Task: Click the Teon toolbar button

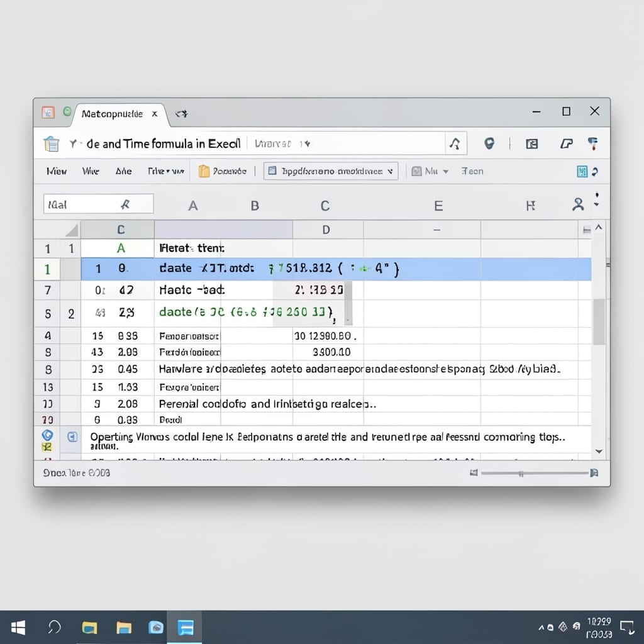Action: tap(472, 171)
